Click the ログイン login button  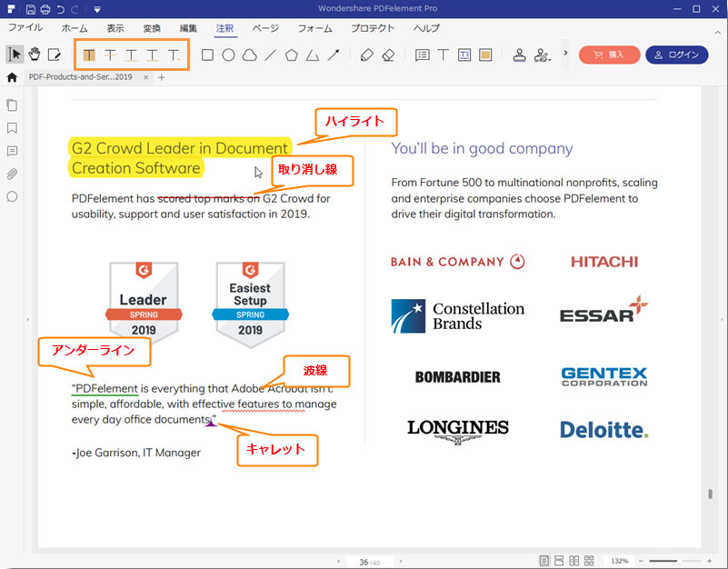coord(677,55)
